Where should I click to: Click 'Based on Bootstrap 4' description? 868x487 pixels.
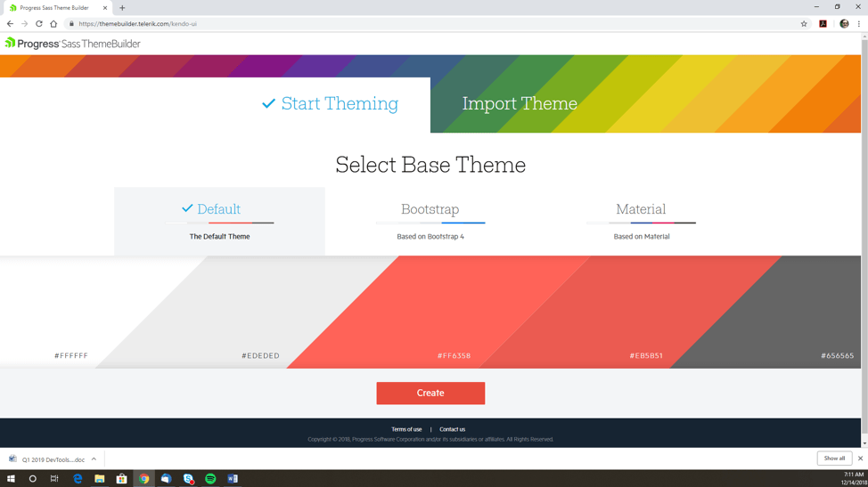(x=430, y=237)
